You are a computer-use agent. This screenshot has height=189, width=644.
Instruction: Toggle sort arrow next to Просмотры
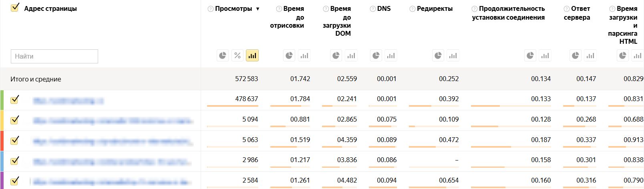pos(258,9)
